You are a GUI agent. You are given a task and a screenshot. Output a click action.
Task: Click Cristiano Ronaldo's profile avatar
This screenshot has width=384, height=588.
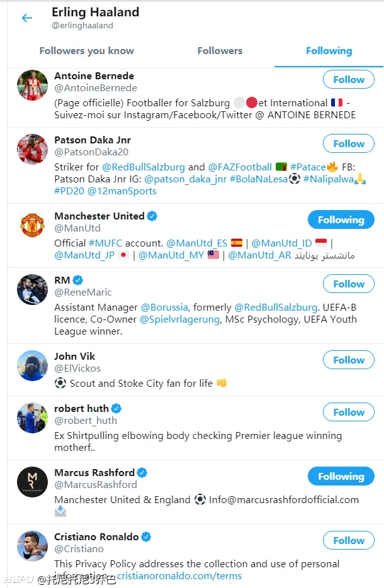click(32, 546)
